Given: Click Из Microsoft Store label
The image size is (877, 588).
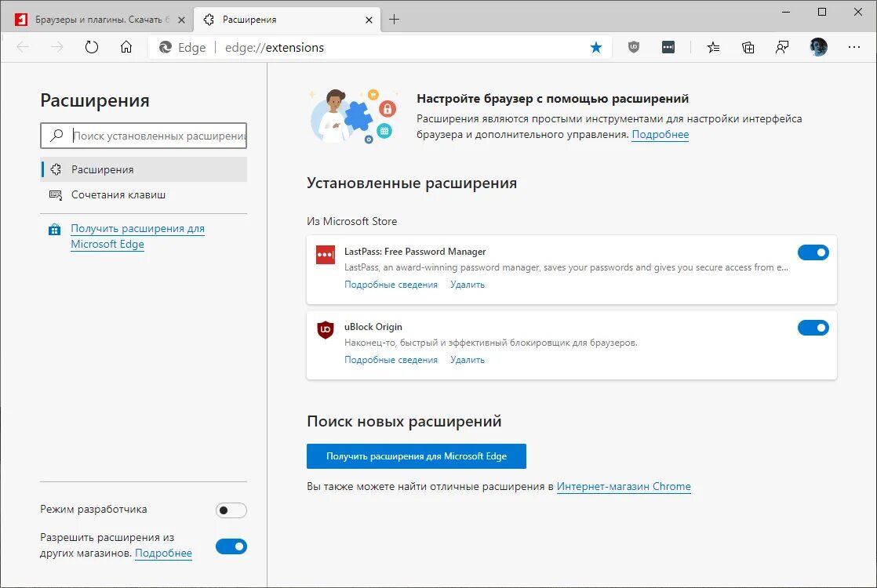Looking at the screenshot, I should (x=351, y=221).
